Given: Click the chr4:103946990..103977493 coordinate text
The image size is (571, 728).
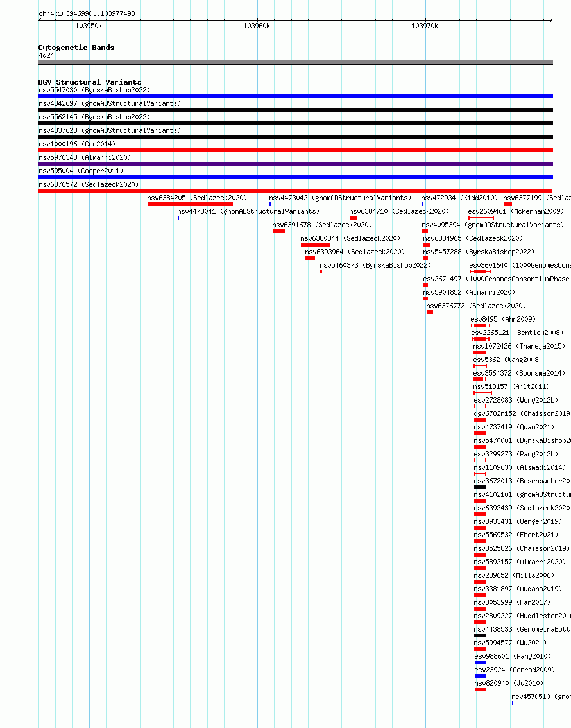Looking at the screenshot, I should pyautogui.click(x=87, y=13).
